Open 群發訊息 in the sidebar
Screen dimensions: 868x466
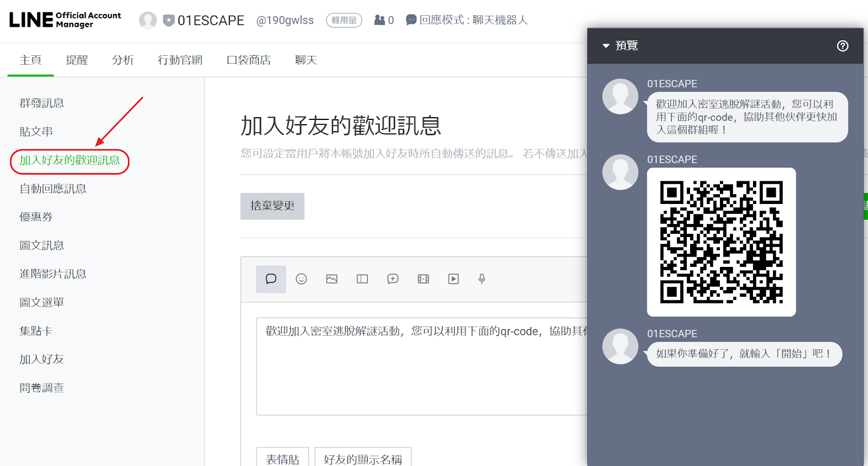coord(42,103)
